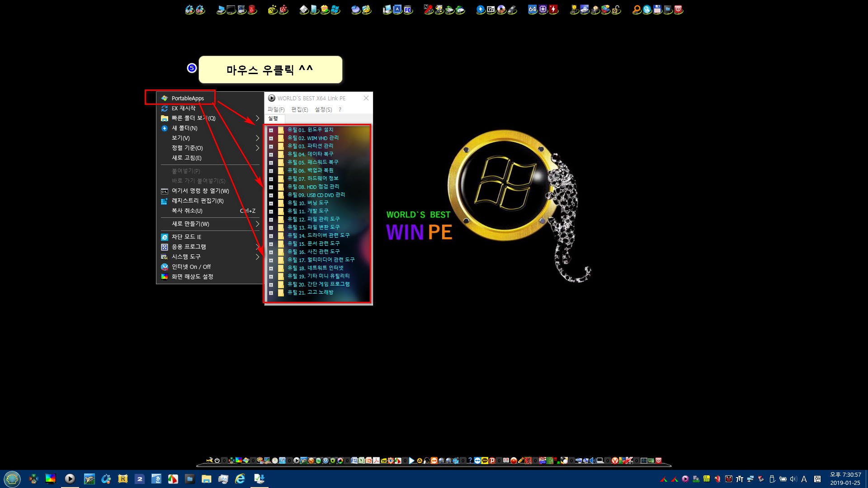This screenshot has height=488, width=868.
Task: Click the volume speaker icon in system tray
Action: tap(793, 479)
